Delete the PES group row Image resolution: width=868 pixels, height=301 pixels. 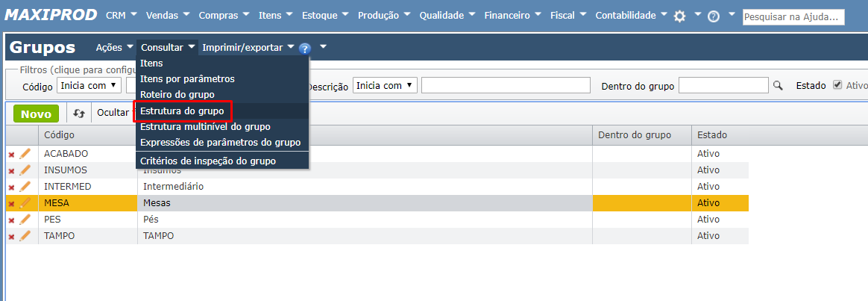click(x=11, y=220)
